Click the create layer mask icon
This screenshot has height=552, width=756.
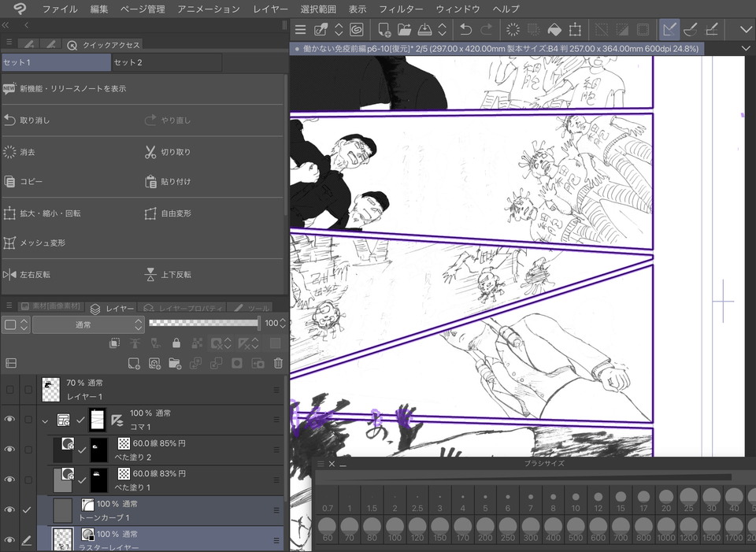237,364
